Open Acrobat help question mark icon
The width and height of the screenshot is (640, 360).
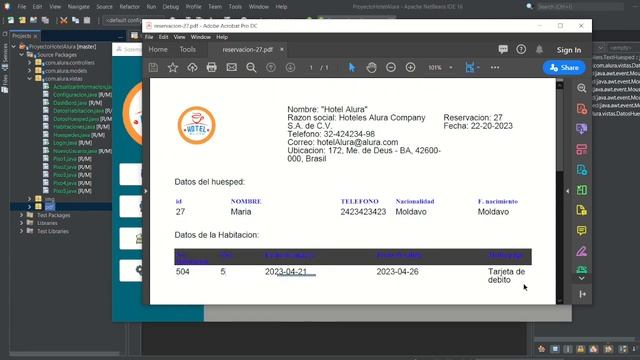pyautogui.click(x=521, y=49)
